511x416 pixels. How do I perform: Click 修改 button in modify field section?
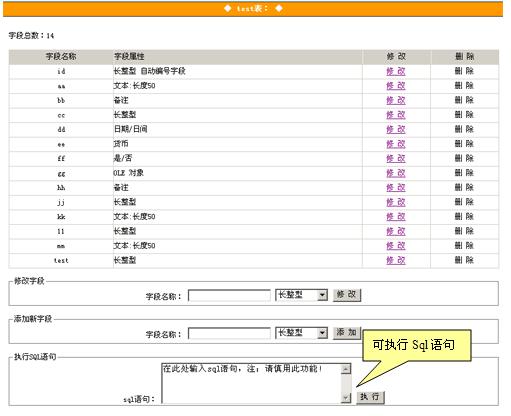click(347, 295)
